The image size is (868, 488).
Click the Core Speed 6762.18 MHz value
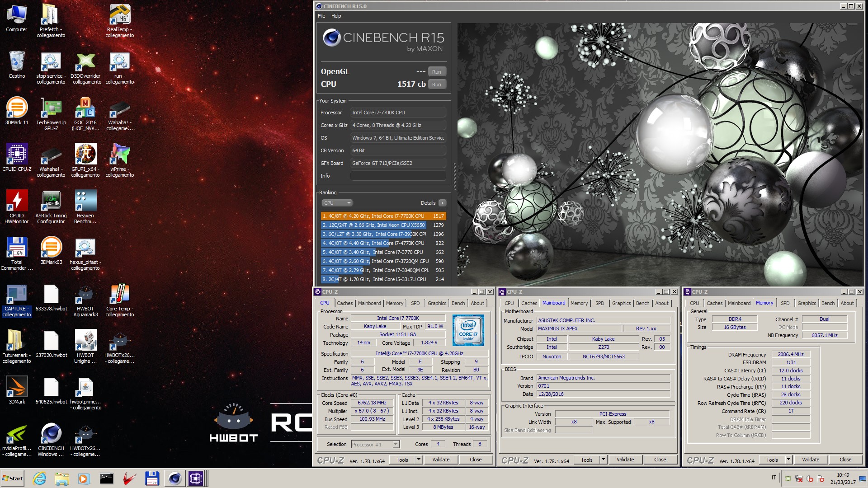pos(372,403)
